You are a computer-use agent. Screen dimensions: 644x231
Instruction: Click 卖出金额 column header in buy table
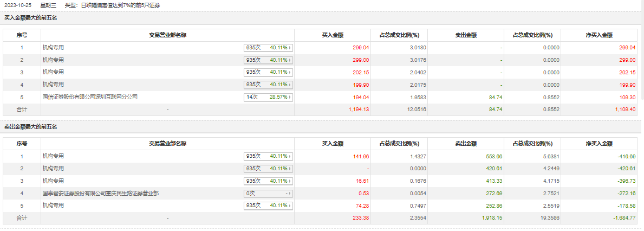coord(466,35)
